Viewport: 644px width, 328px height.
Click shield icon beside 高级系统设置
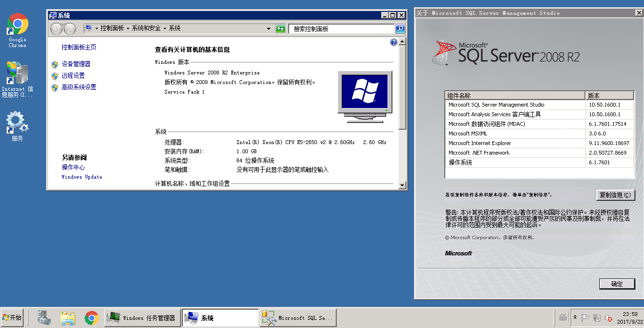click(x=54, y=87)
